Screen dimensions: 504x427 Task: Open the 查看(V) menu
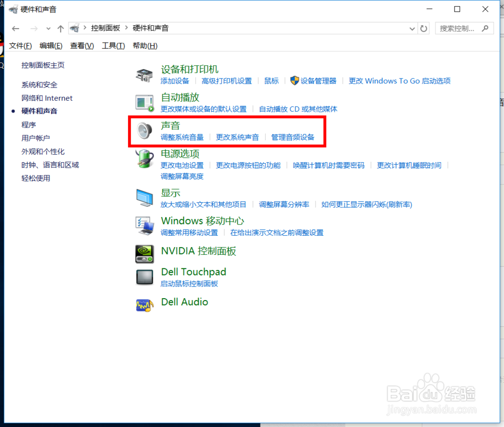82,46
